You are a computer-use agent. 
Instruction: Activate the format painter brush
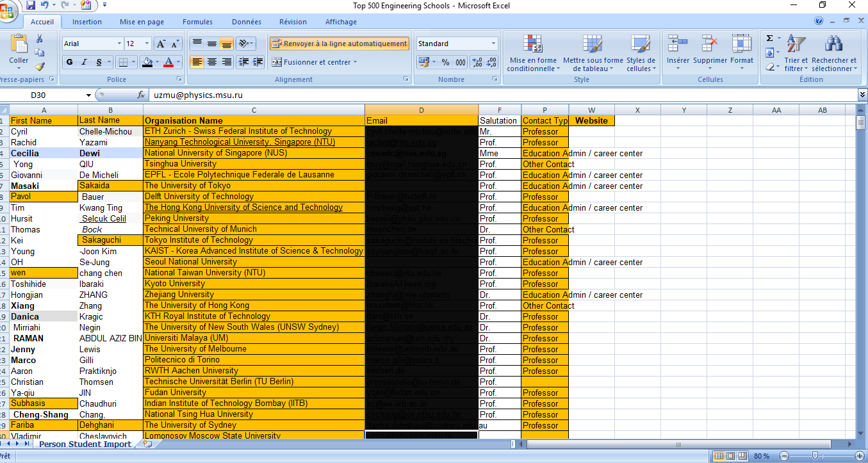40,66
